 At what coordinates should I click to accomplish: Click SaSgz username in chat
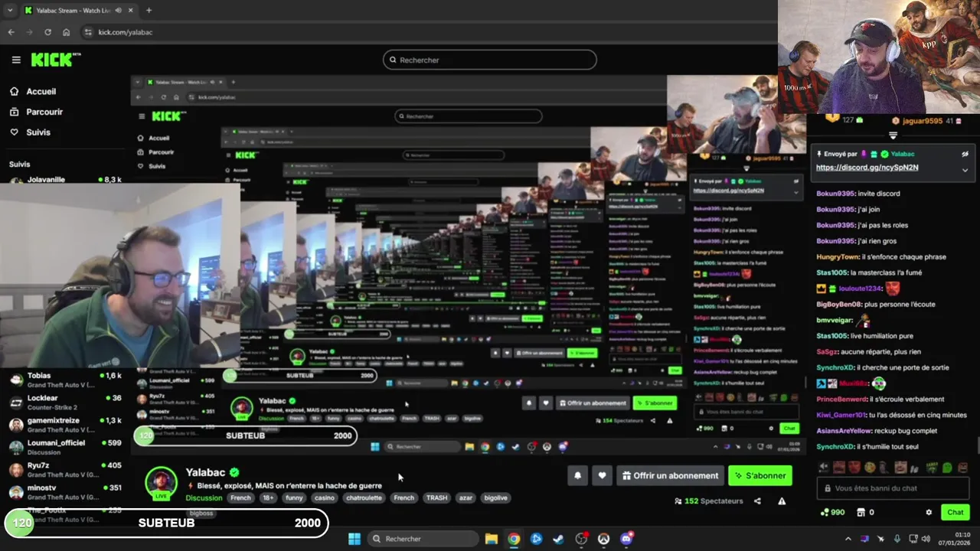click(827, 351)
